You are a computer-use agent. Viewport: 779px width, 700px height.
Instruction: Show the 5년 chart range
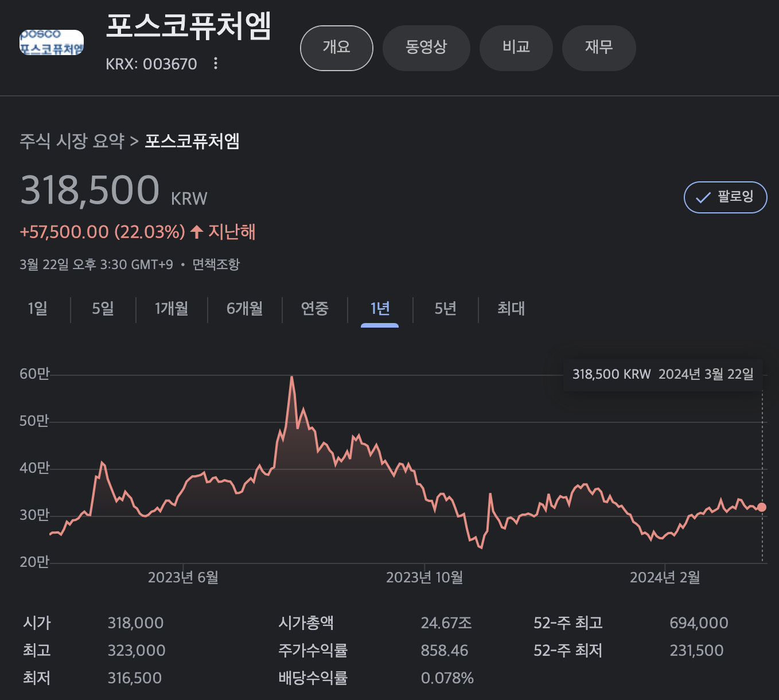pos(446,309)
